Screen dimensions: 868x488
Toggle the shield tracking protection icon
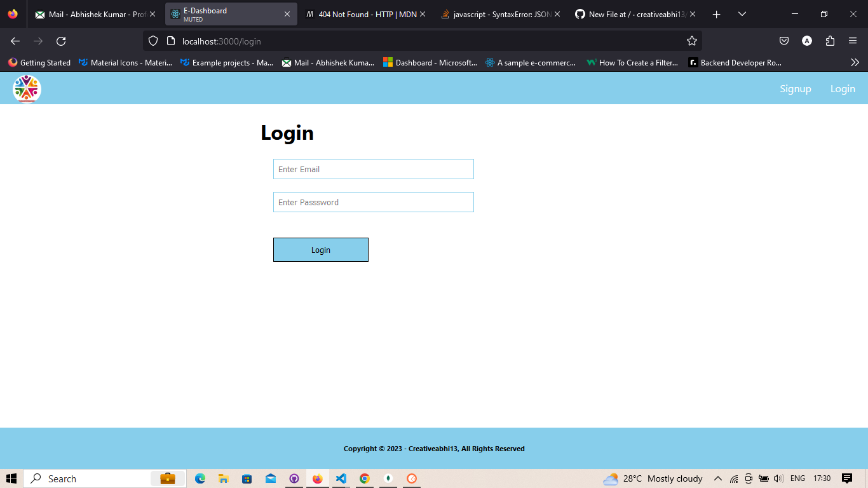153,41
